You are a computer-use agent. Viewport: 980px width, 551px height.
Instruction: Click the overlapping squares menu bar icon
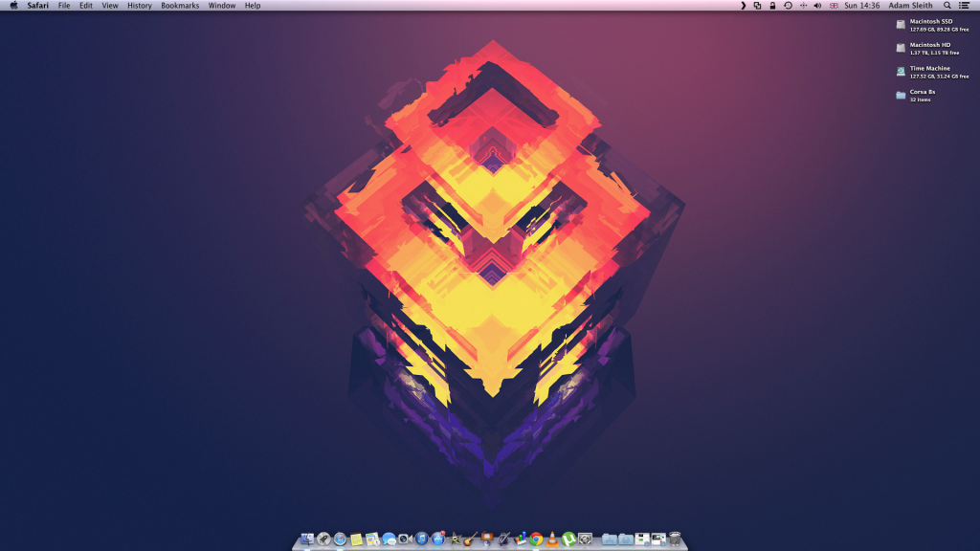coord(758,6)
